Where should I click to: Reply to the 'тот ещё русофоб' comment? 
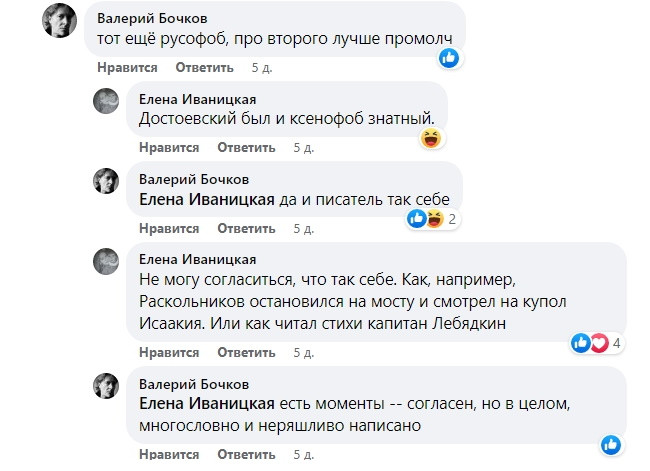[x=204, y=68]
